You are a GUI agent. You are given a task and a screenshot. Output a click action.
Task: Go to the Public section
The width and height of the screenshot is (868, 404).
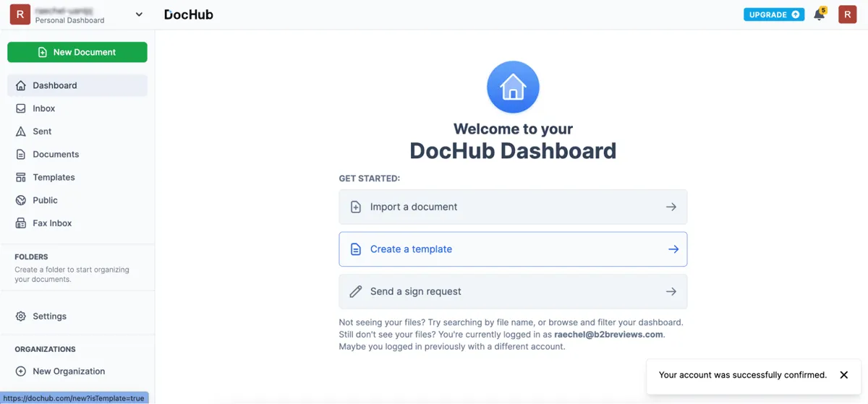(77, 200)
